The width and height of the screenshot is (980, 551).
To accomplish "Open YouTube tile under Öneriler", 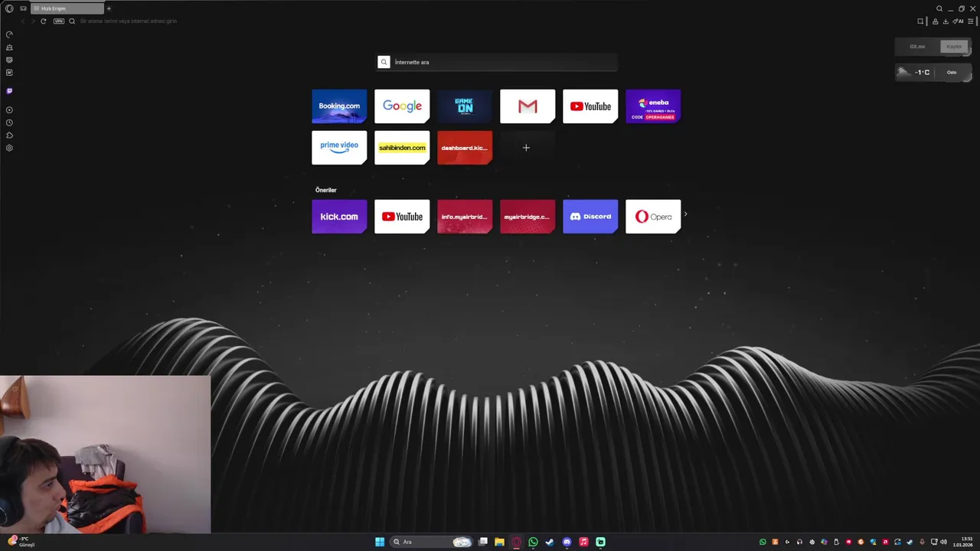I will (x=402, y=217).
